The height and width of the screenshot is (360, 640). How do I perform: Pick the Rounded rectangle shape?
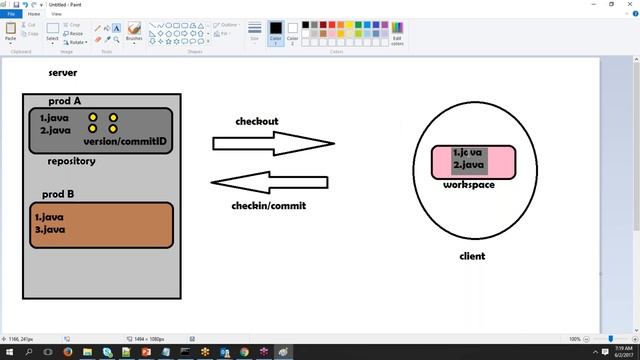click(185, 25)
